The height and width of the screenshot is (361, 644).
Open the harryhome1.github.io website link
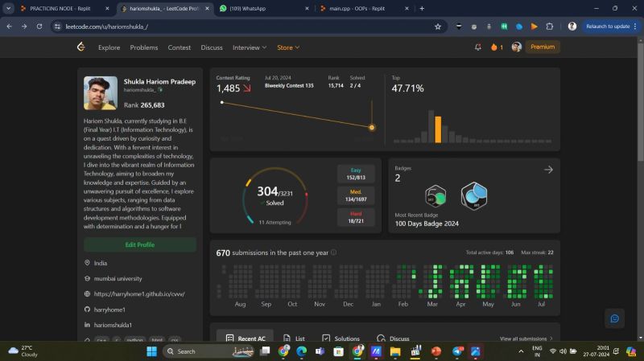click(x=139, y=293)
